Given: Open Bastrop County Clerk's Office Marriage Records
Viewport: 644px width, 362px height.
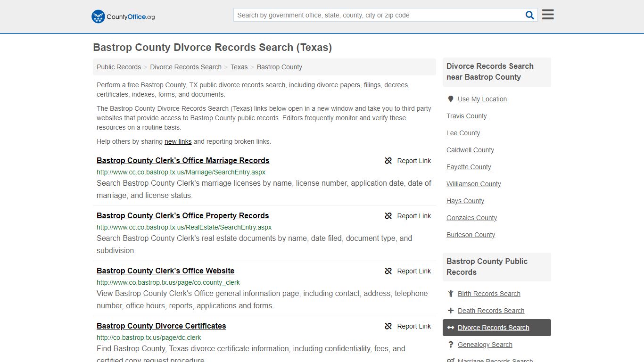Looking at the screenshot, I should pos(183,161).
